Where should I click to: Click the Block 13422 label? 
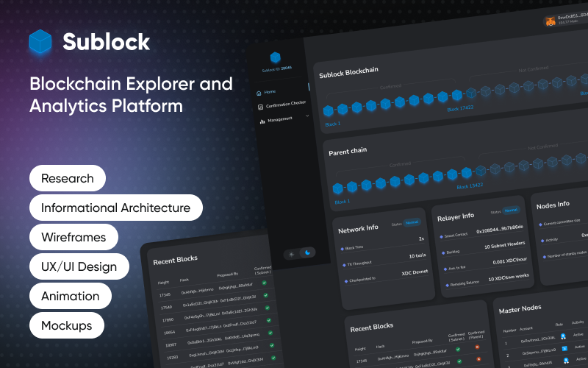pyautogui.click(x=470, y=186)
